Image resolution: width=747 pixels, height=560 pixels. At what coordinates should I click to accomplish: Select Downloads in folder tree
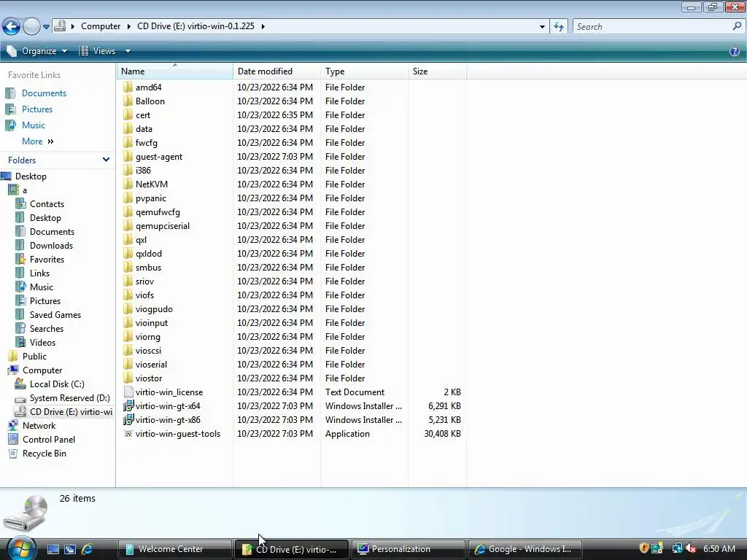point(52,245)
